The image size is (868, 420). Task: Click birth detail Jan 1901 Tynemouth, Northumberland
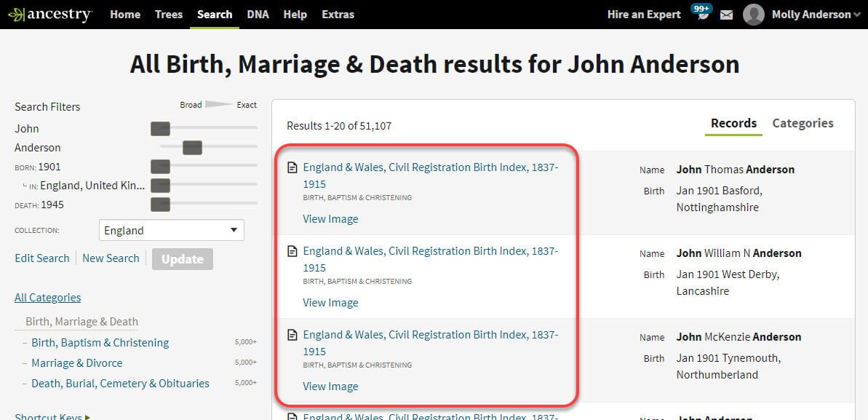coord(728,366)
